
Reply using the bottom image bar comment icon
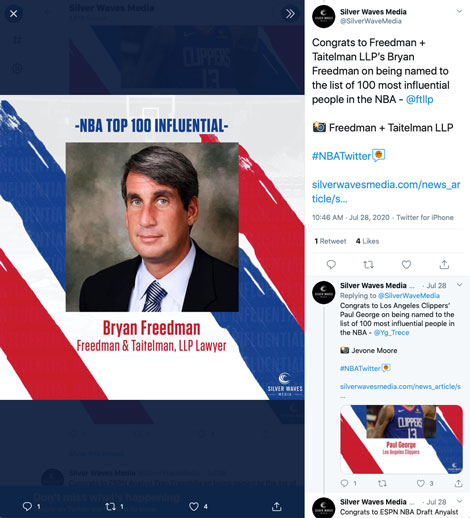point(27,506)
